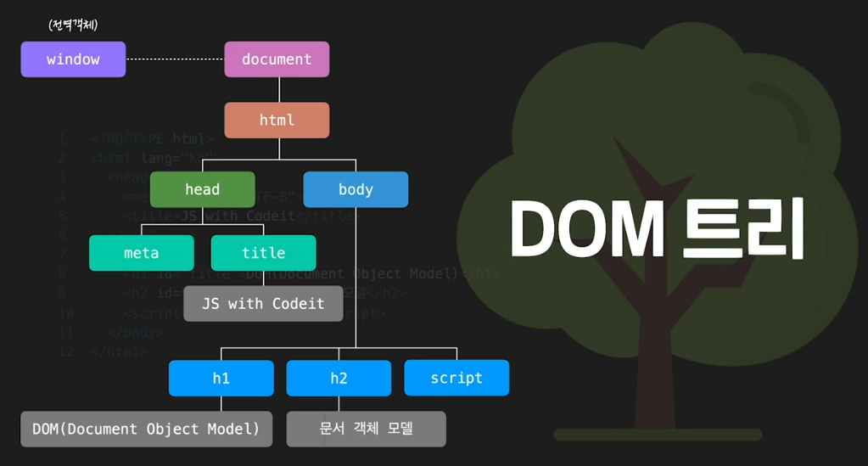868x466 pixels.
Task: Click the '문서 객체 모델' gray box
Action: click(x=366, y=430)
